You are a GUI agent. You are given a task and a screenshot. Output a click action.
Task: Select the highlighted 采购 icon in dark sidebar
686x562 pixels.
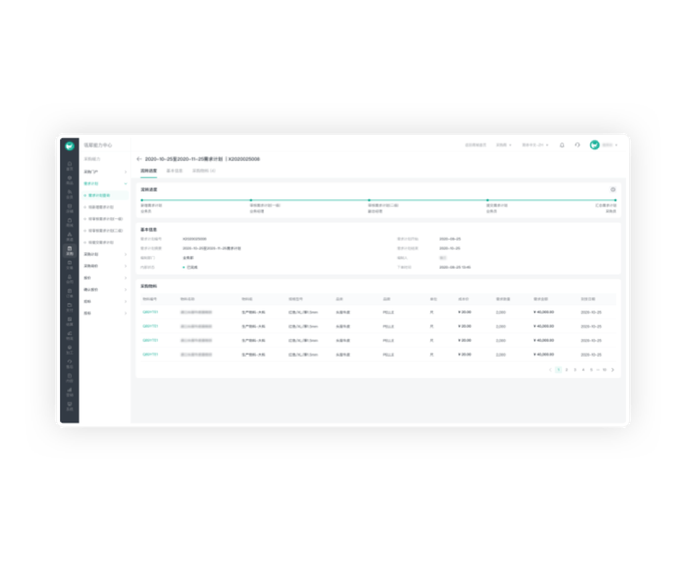[x=69, y=250]
